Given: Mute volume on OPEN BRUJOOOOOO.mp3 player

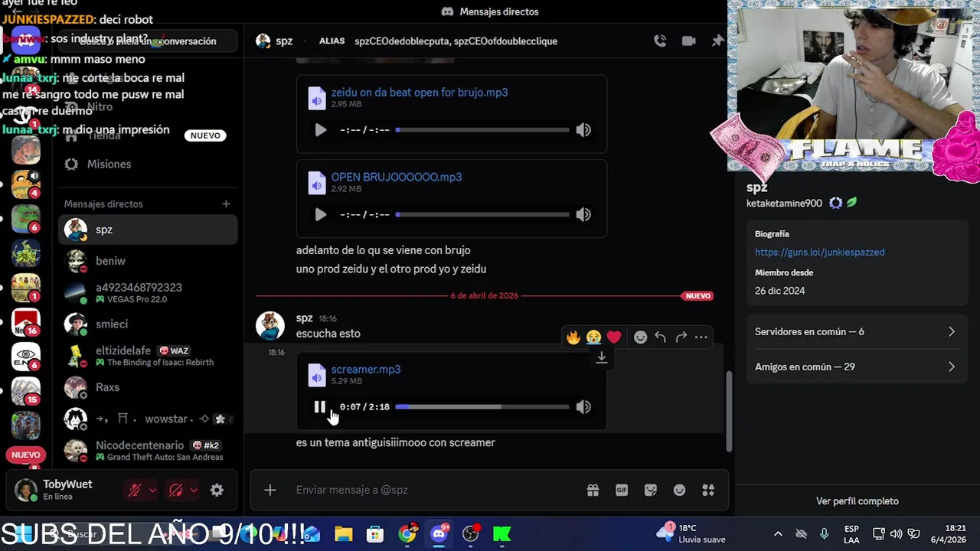Looking at the screenshot, I should [583, 215].
